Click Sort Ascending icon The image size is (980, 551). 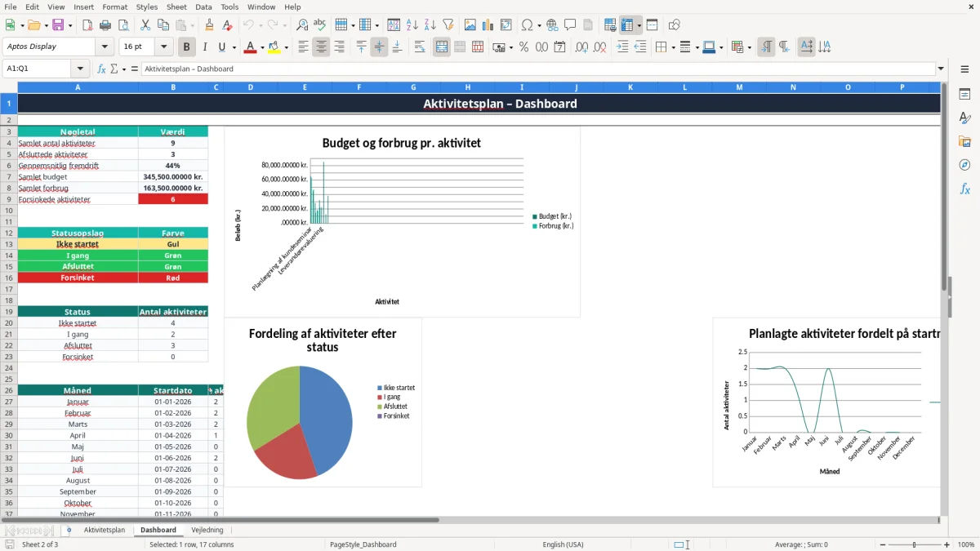coord(412,25)
